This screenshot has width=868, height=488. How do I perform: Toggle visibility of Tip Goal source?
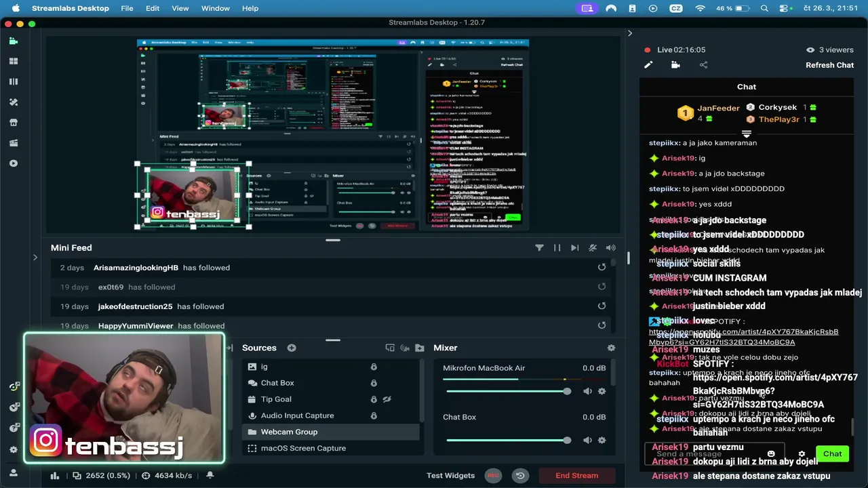pos(387,399)
